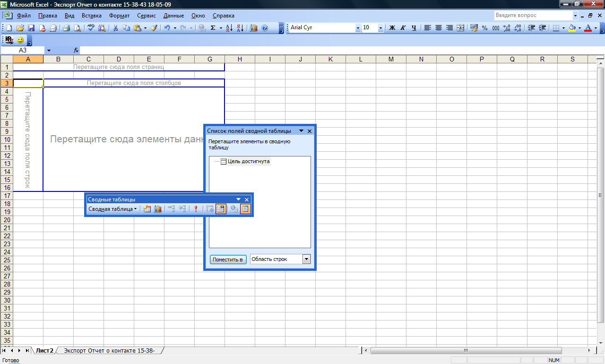Screen dimensions: 605x364
Task: Toggle Always Display Items in PivotTable toolbar
Action: (x=220, y=209)
